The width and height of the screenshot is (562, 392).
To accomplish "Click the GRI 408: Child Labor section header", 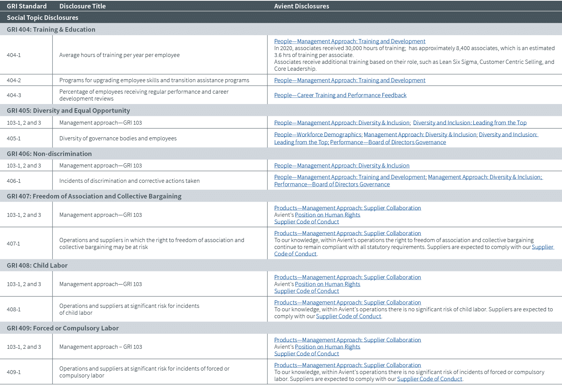I will 37,265.
